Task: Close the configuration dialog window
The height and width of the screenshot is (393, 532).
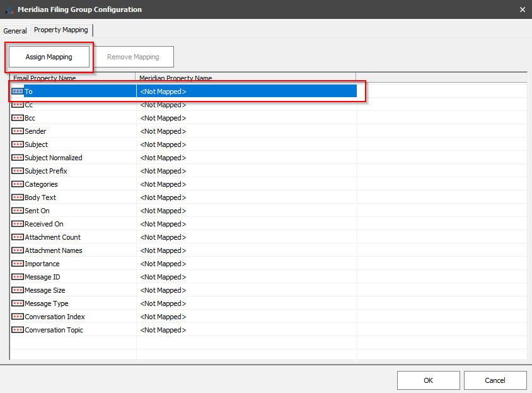Action: coord(523,9)
